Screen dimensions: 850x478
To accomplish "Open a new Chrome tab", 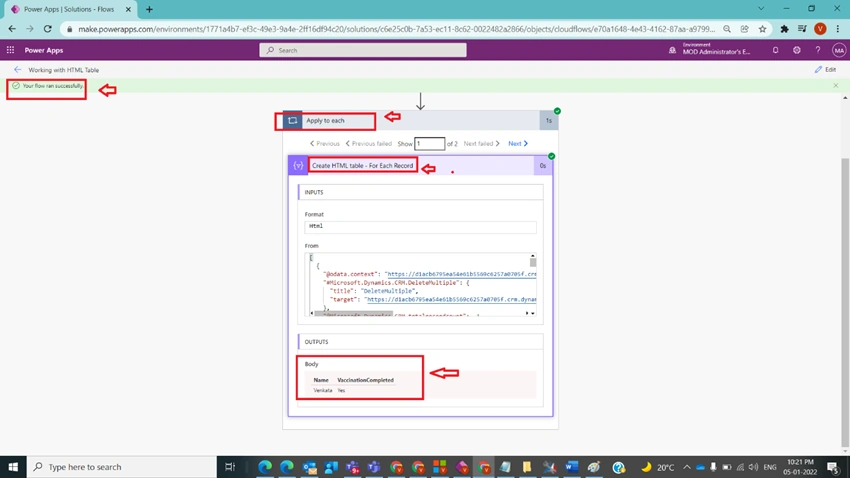I will (x=149, y=9).
